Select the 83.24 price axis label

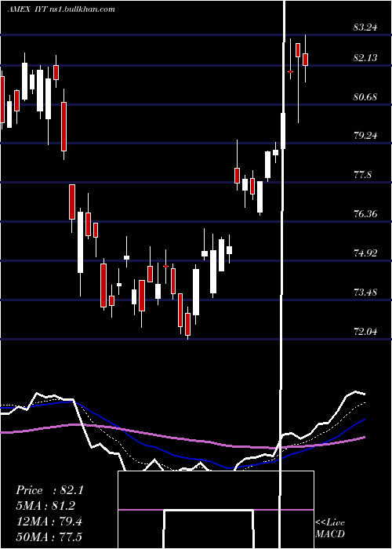[x=365, y=27]
